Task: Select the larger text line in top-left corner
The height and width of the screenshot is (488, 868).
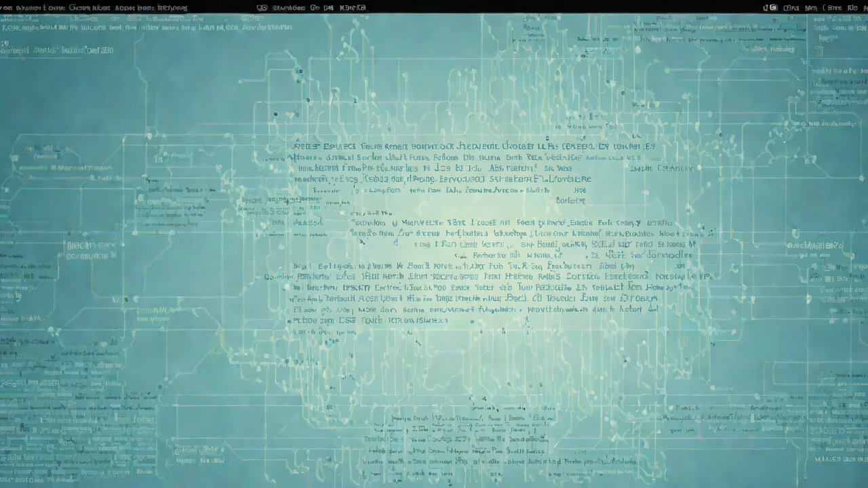Action: (58, 50)
